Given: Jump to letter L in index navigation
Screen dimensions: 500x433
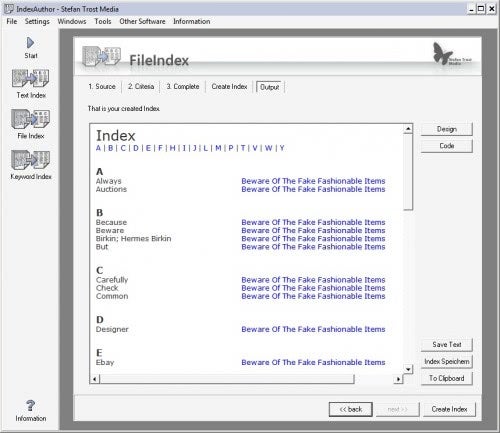Looking at the screenshot, I should tap(206, 148).
